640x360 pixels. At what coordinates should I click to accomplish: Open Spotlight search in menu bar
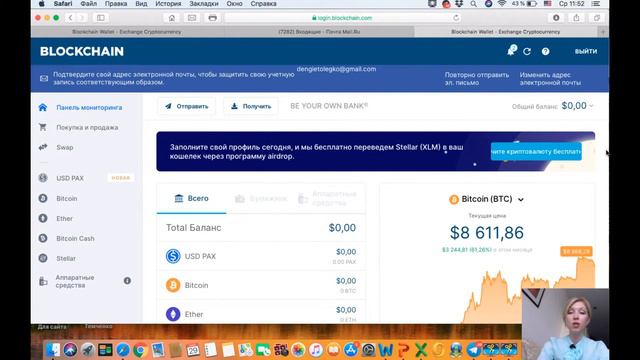point(473,4)
